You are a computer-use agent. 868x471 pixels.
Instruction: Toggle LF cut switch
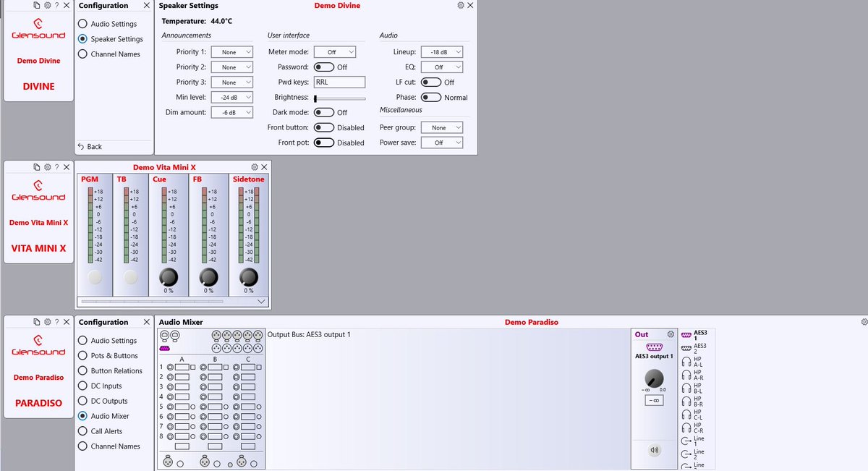[431, 82]
